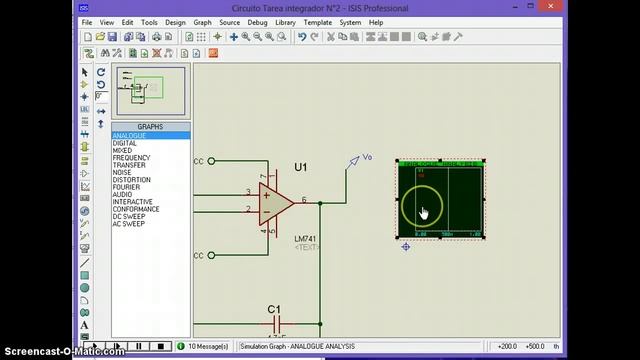640x360 pixels.
Task: Select AUDIO graph type
Action: [151, 195]
